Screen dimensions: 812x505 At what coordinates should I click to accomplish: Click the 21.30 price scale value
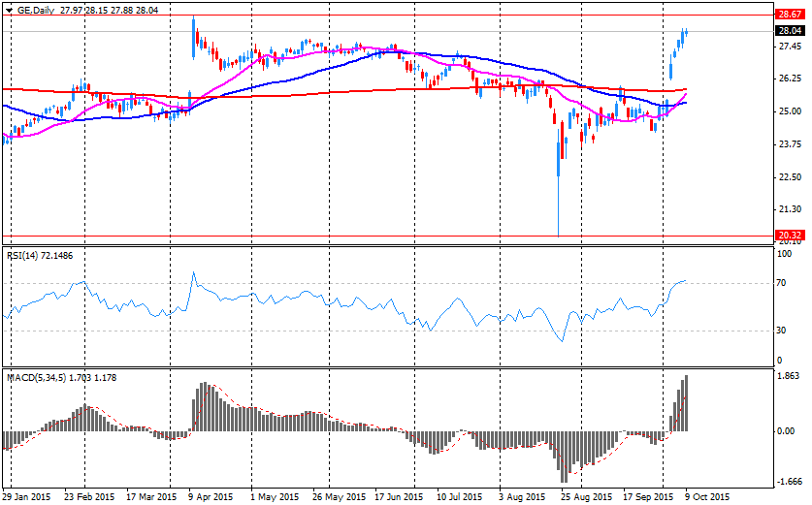coord(790,209)
